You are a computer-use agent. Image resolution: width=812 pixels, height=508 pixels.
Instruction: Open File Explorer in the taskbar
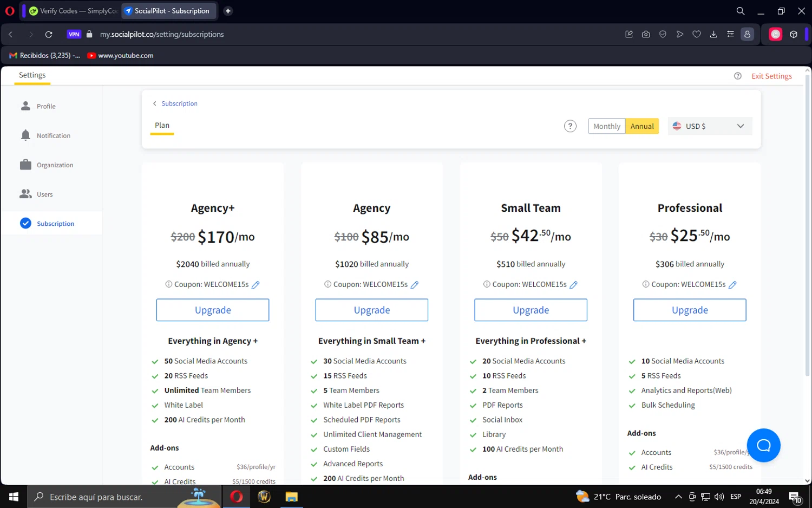(x=292, y=497)
